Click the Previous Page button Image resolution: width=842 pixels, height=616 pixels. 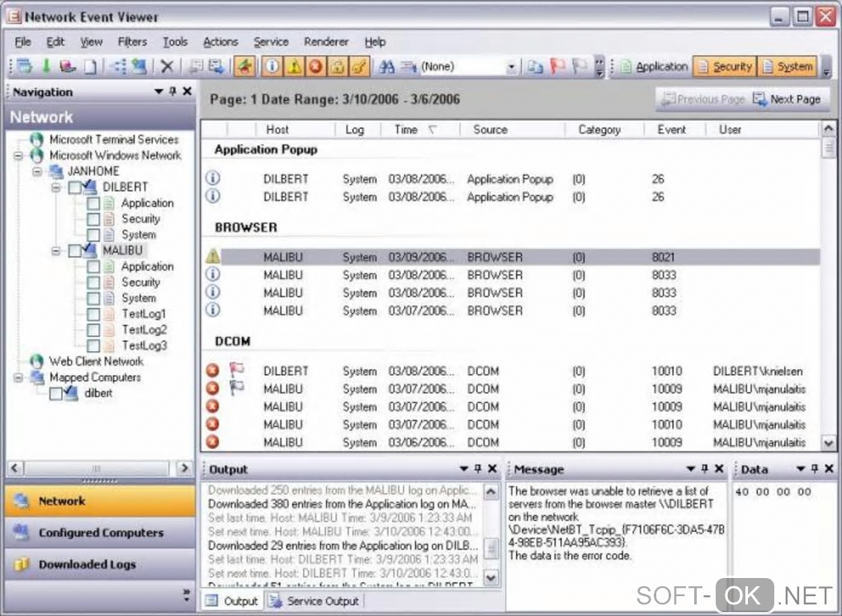[703, 99]
